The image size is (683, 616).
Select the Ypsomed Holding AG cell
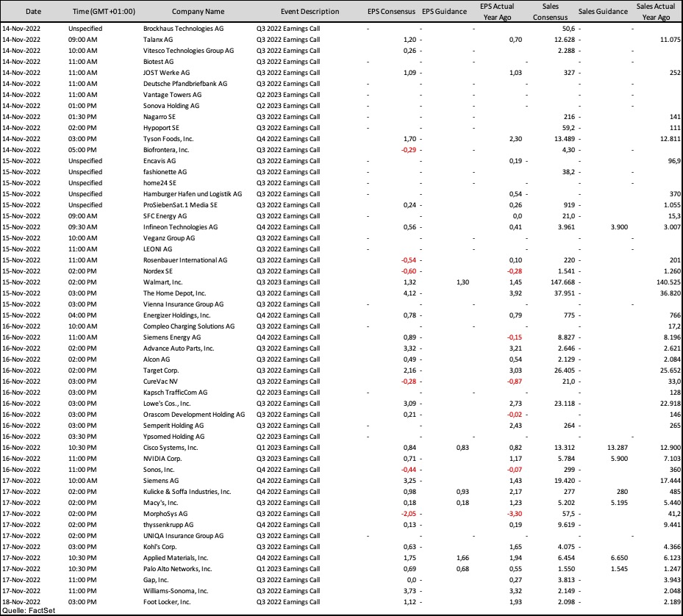(x=174, y=437)
